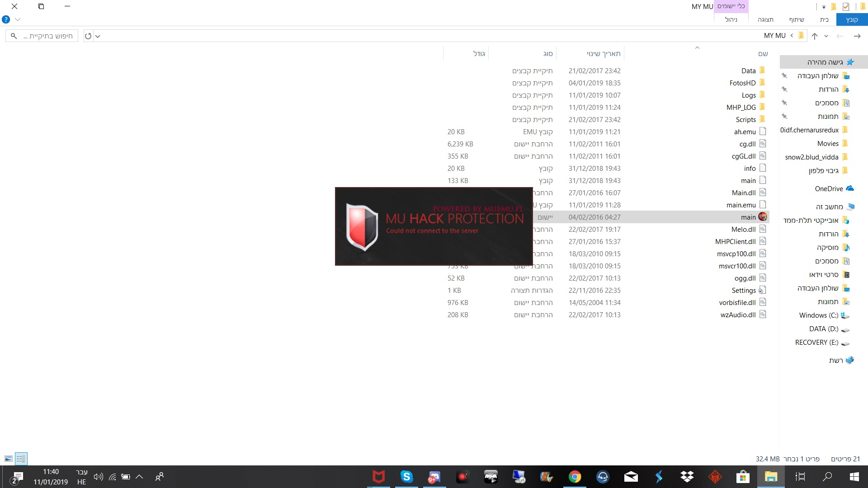The image size is (868, 488).
Task: Toggle the ribbon expand chevron near Help
Action: coord(18,19)
